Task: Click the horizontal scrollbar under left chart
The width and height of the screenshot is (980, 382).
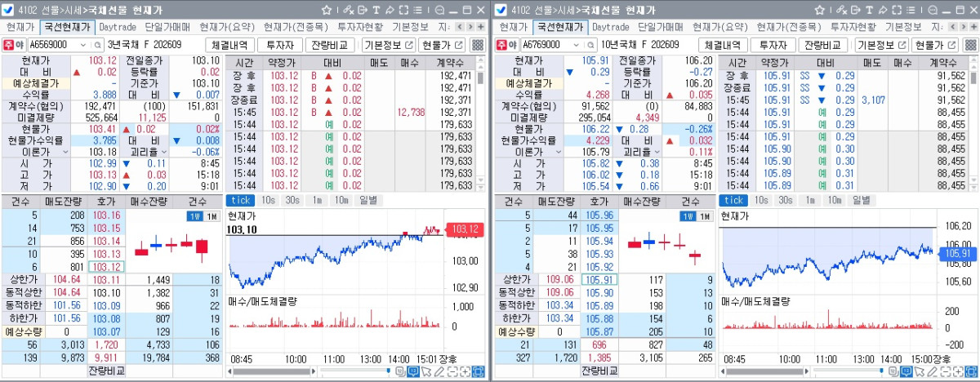Action: pos(271,371)
